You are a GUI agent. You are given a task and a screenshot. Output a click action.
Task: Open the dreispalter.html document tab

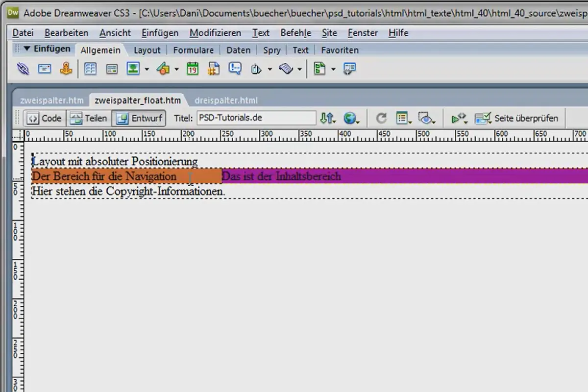[226, 100]
